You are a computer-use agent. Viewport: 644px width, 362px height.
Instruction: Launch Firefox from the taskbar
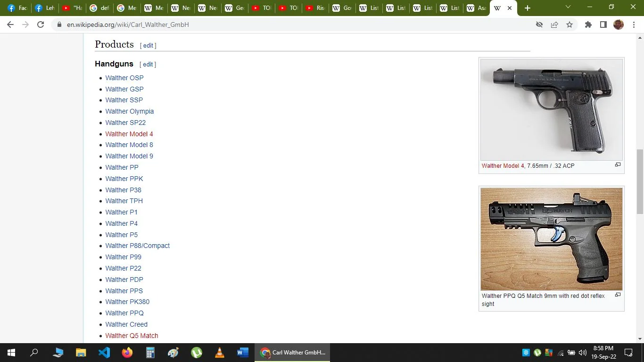(127, 353)
